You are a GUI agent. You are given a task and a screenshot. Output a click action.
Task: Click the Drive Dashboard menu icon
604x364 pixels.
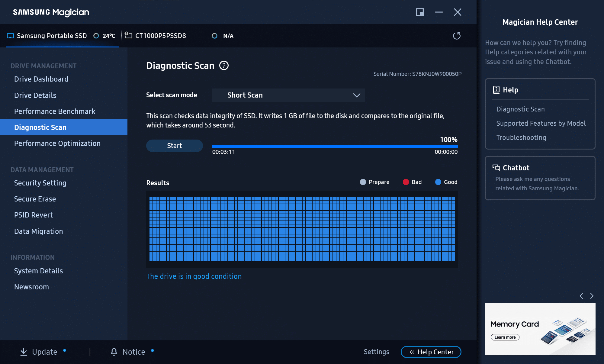coord(41,79)
